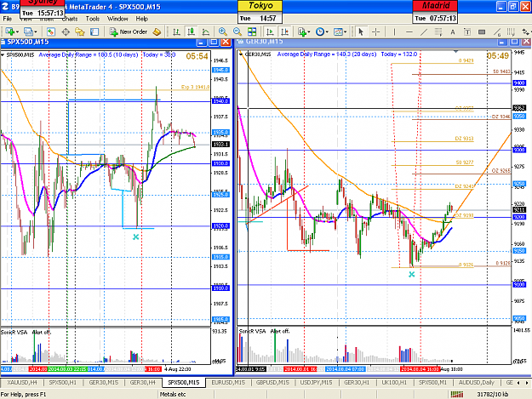Image resolution: width=532 pixels, height=399 pixels.
Task: Show the Market Watch window icon
Action: tap(50, 31)
